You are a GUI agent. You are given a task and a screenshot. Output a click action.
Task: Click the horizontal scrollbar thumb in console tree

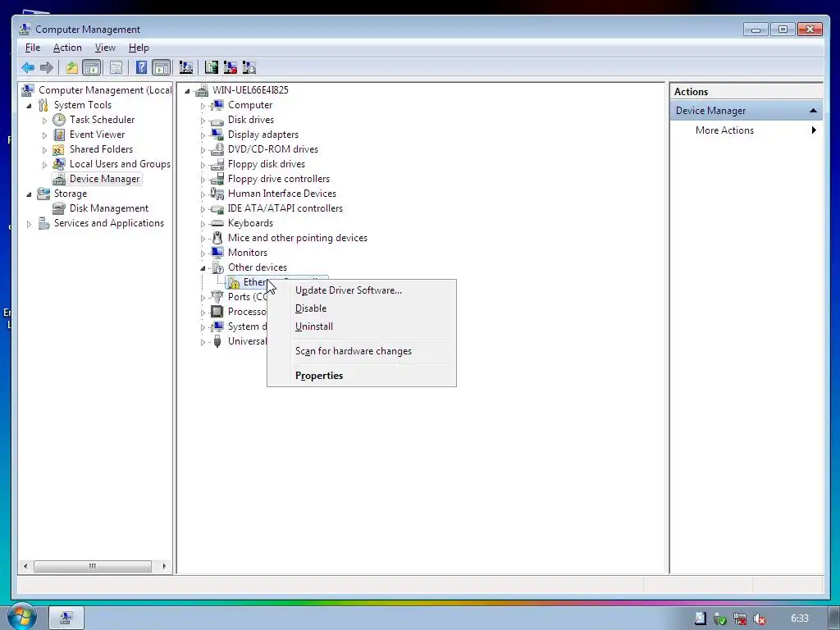[93, 566]
